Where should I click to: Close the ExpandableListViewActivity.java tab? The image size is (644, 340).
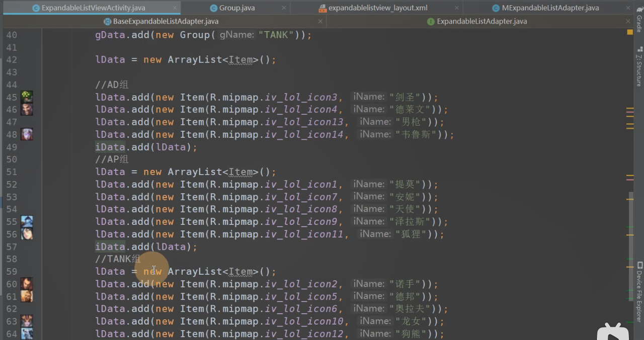click(175, 8)
